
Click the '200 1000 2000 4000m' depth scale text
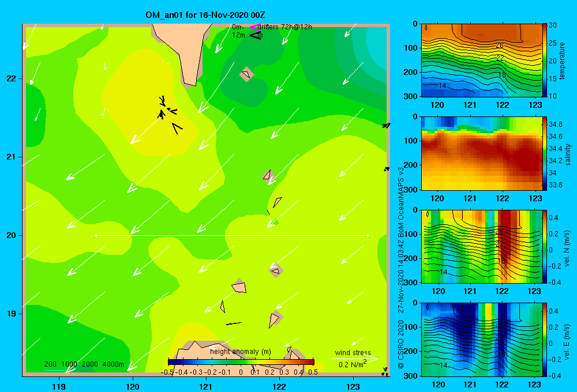pos(84,364)
